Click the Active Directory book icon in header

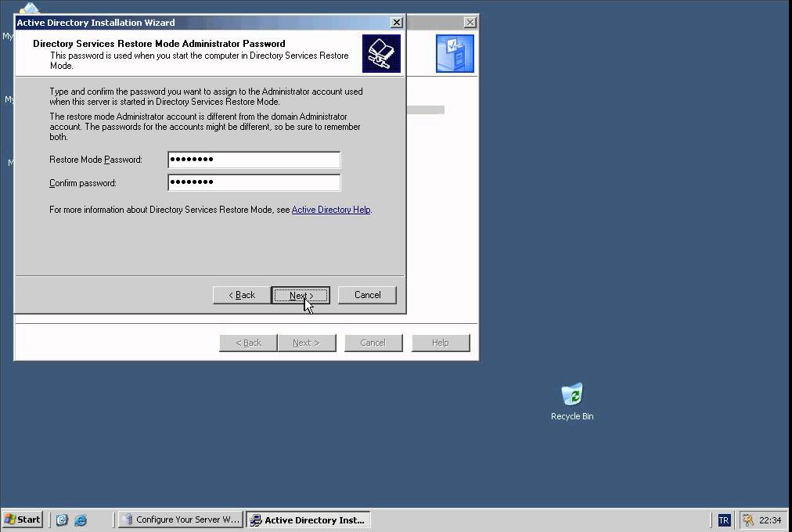click(381, 53)
